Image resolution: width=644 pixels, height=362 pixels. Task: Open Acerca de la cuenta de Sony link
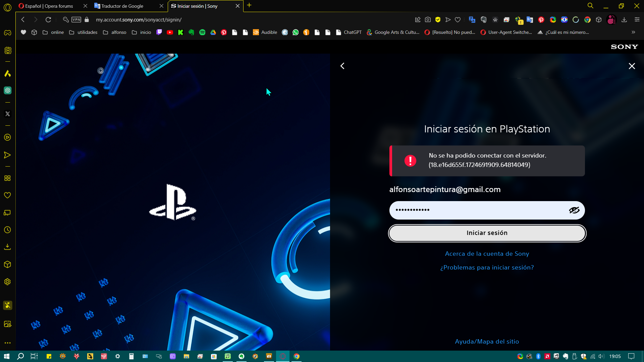point(487,254)
